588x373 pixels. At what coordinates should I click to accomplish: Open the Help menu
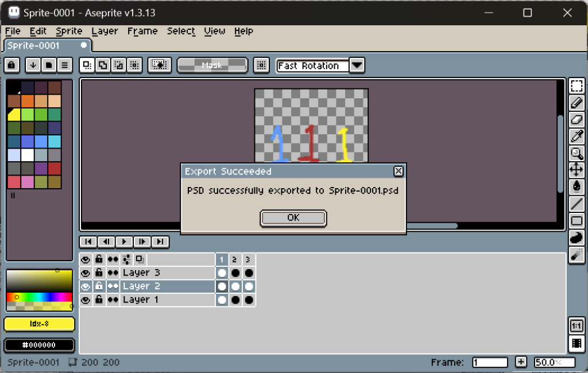pyautogui.click(x=243, y=31)
